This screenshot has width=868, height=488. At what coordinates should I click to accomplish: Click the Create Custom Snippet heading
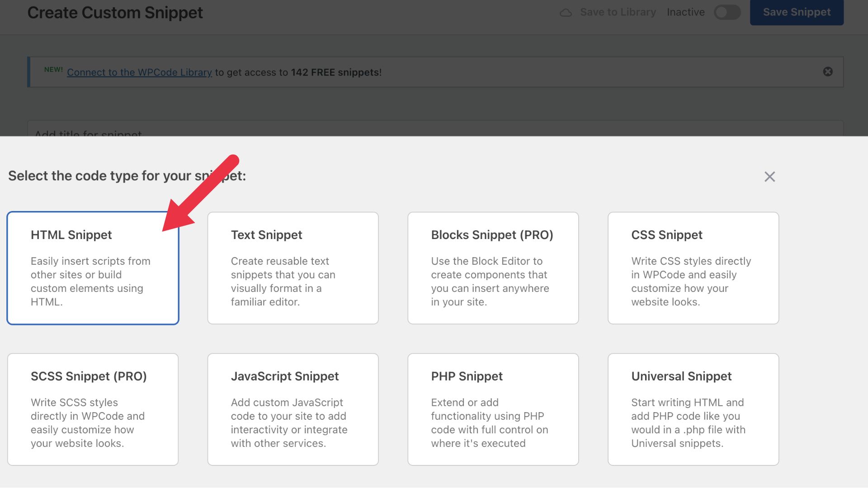(x=115, y=13)
